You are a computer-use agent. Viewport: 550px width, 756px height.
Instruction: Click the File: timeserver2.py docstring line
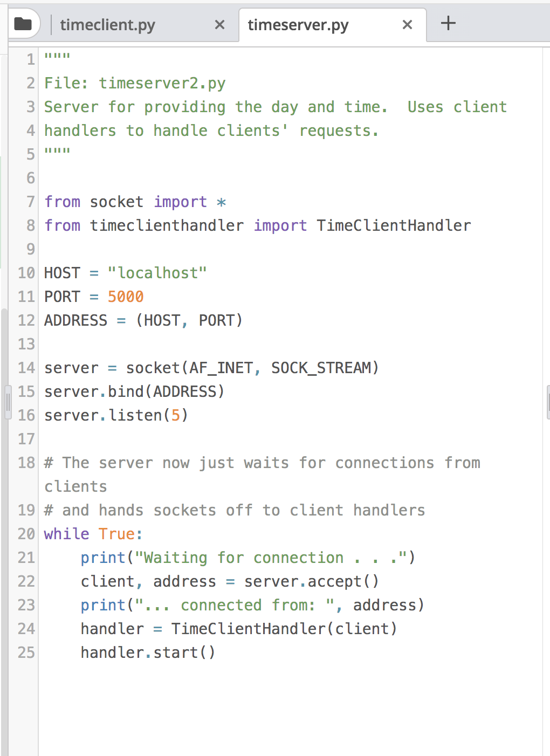(x=134, y=83)
